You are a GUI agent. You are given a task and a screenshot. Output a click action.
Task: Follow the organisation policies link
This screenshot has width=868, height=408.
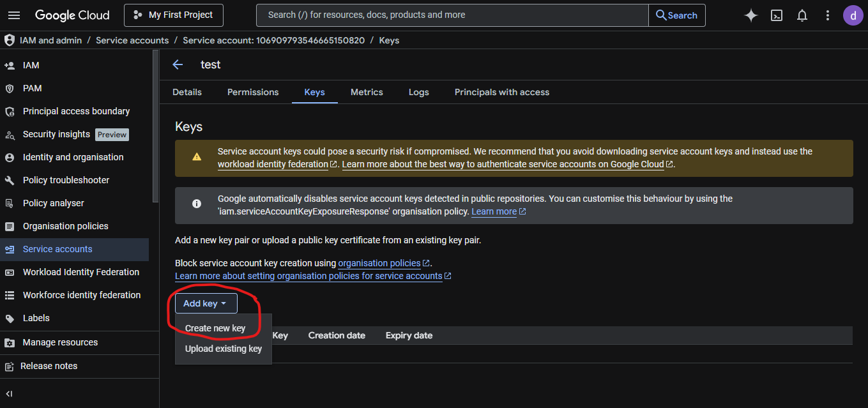[379, 262]
